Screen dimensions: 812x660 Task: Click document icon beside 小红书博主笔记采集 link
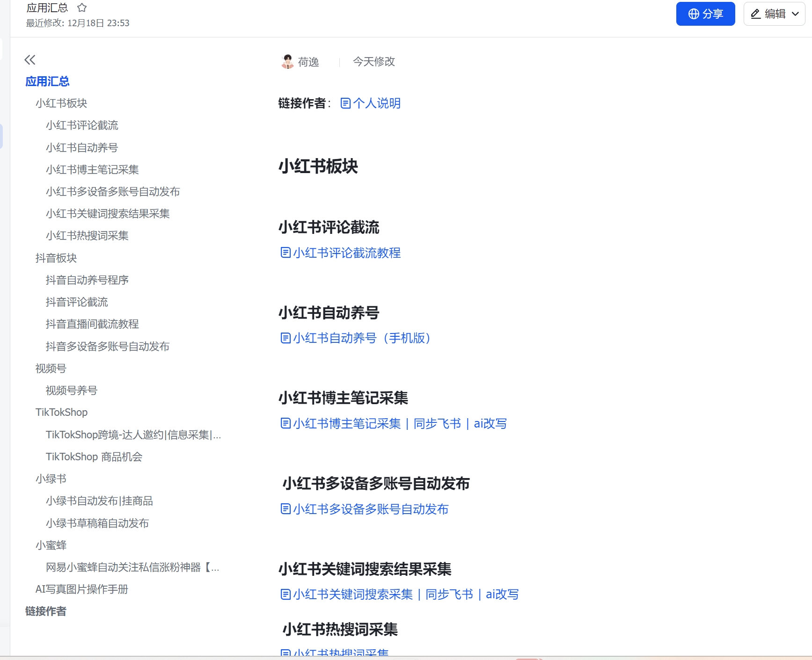(x=285, y=423)
